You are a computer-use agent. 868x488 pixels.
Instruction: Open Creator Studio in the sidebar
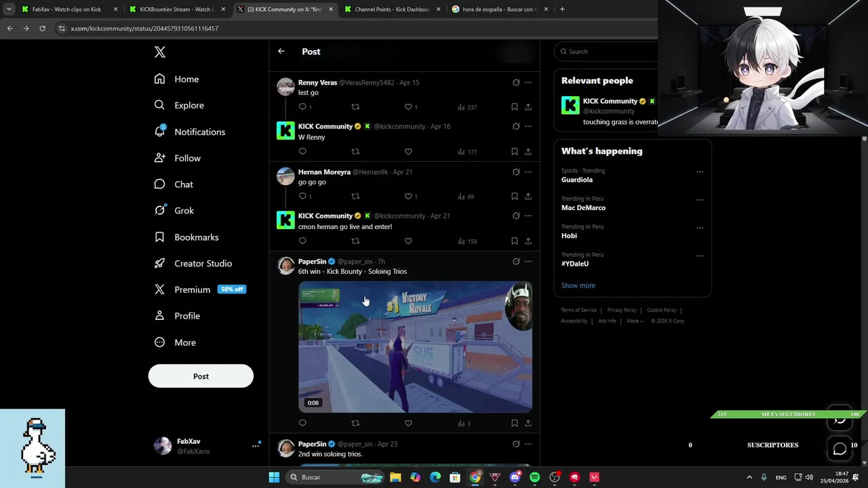pos(193,264)
